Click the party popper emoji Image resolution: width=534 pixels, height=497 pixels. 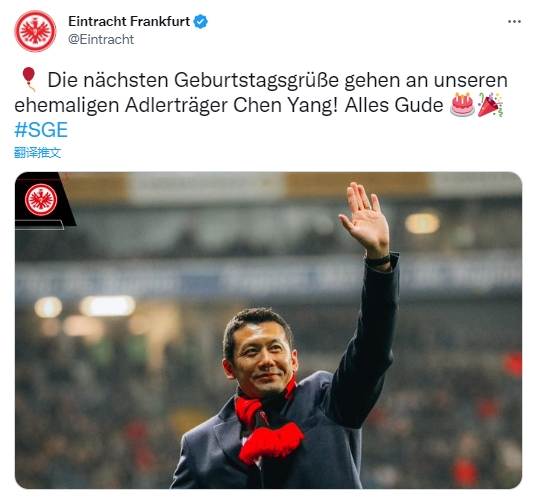click(490, 105)
